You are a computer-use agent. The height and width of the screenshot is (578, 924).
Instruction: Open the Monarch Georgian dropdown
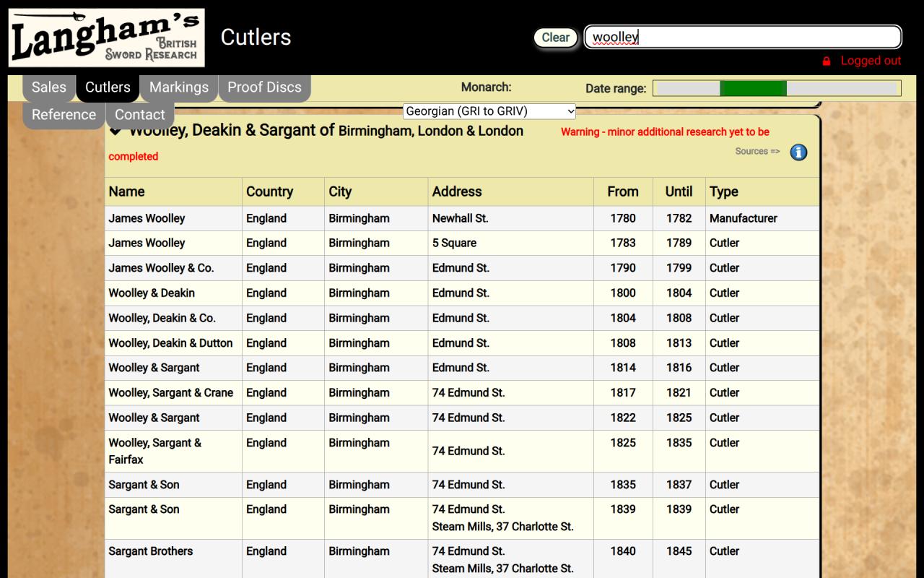(489, 111)
